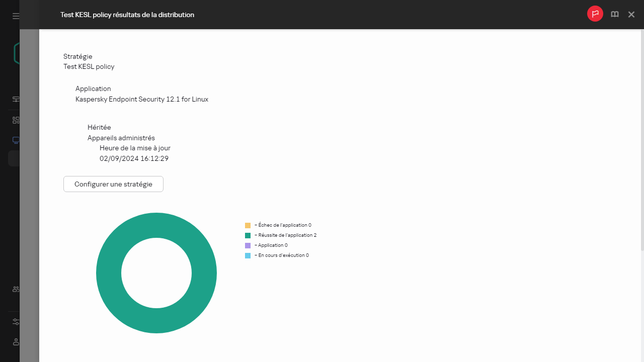This screenshot has height=362, width=644.
Task: Click Test KESL policy strategy name
Action: click(x=89, y=66)
